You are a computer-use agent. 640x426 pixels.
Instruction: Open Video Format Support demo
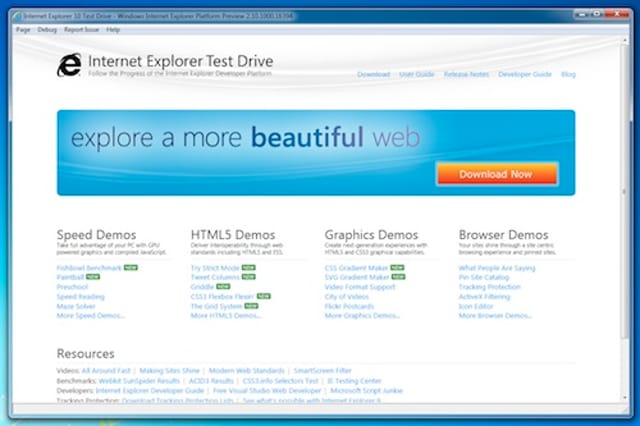tap(360, 287)
